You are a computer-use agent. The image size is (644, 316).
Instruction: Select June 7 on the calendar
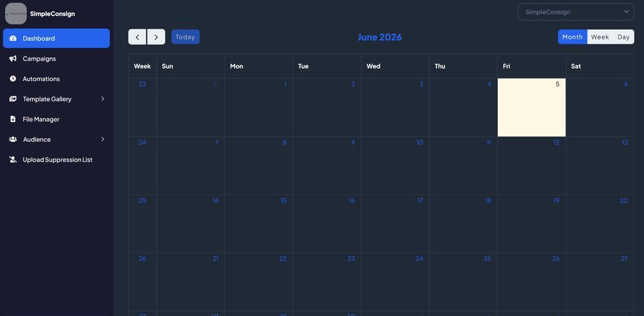(x=191, y=166)
